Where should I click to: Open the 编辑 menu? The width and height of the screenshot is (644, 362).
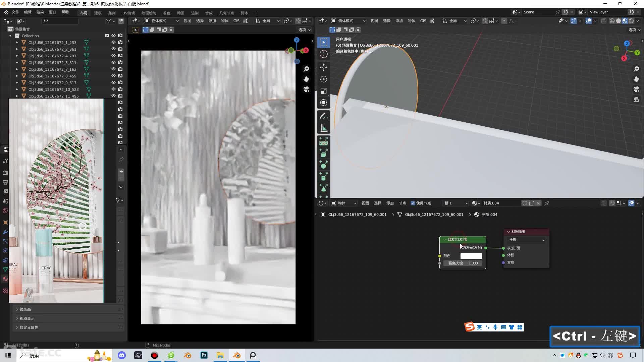28,12
